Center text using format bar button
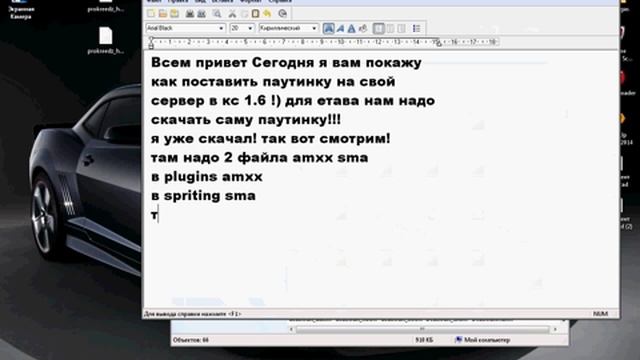 coord(390,28)
